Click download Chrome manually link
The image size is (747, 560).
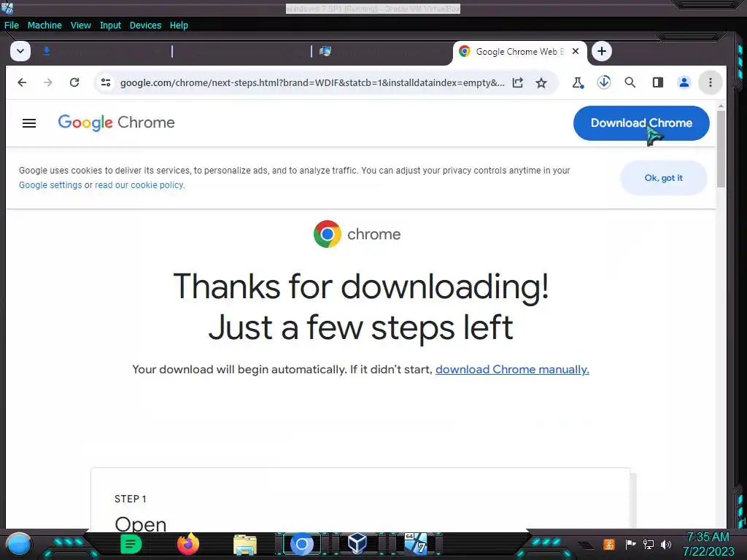512,369
